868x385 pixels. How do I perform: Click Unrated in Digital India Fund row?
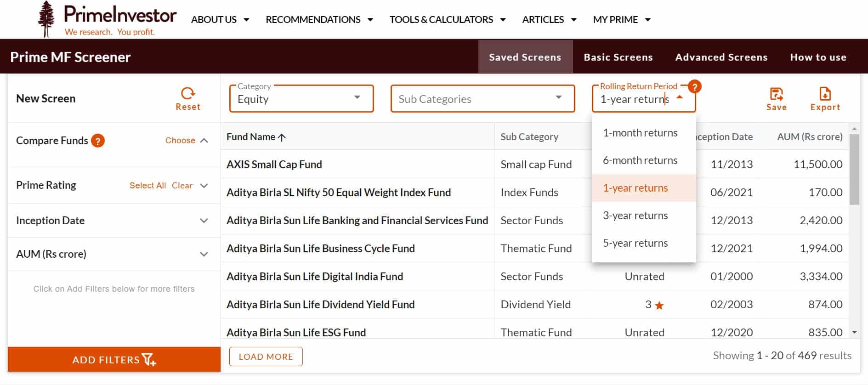pyautogui.click(x=644, y=277)
